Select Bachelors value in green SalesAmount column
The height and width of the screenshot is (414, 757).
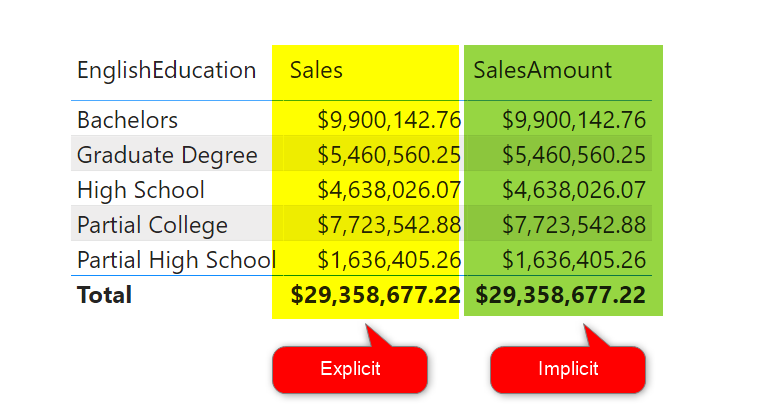[573, 120]
